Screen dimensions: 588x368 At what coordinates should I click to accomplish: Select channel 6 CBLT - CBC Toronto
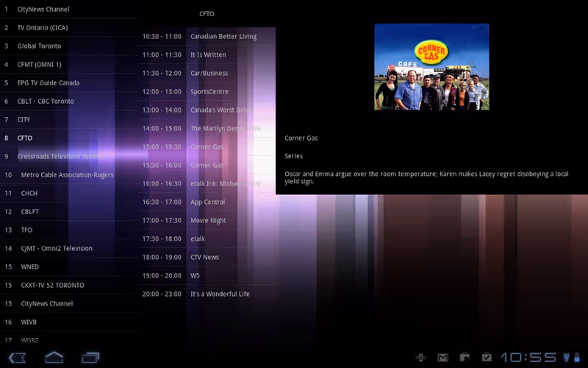tap(69, 102)
